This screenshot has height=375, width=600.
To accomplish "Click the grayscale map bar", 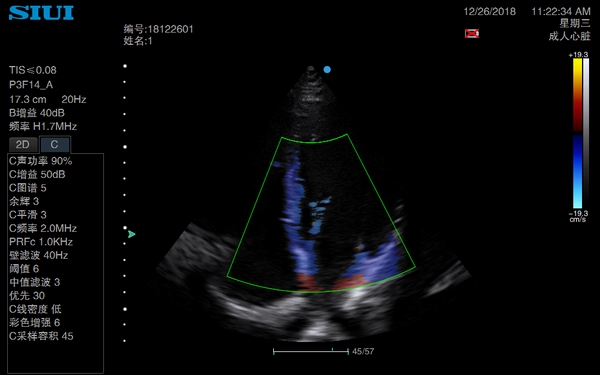I will 586,133.
